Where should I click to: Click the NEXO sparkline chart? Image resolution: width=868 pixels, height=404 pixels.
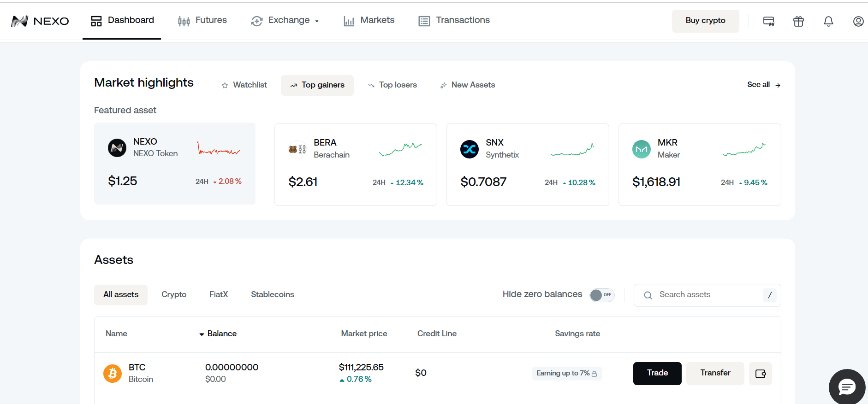(x=219, y=148)
